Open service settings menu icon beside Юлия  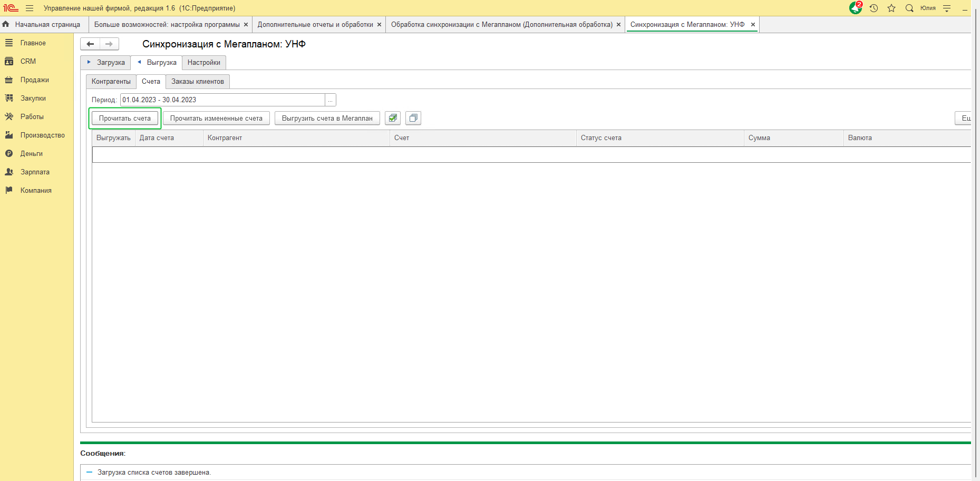pos(947,8)
